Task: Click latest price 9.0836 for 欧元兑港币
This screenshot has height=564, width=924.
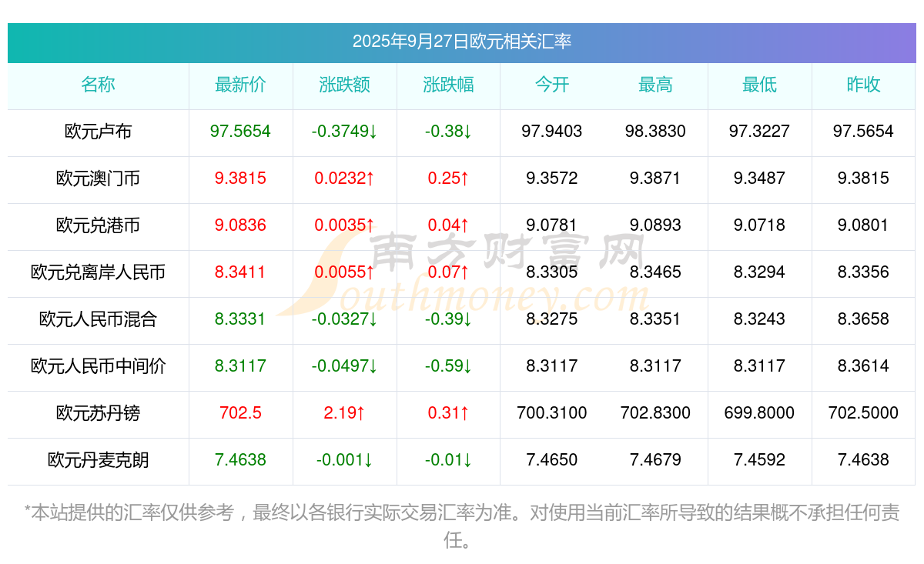Action: click(x=240, y=225)
